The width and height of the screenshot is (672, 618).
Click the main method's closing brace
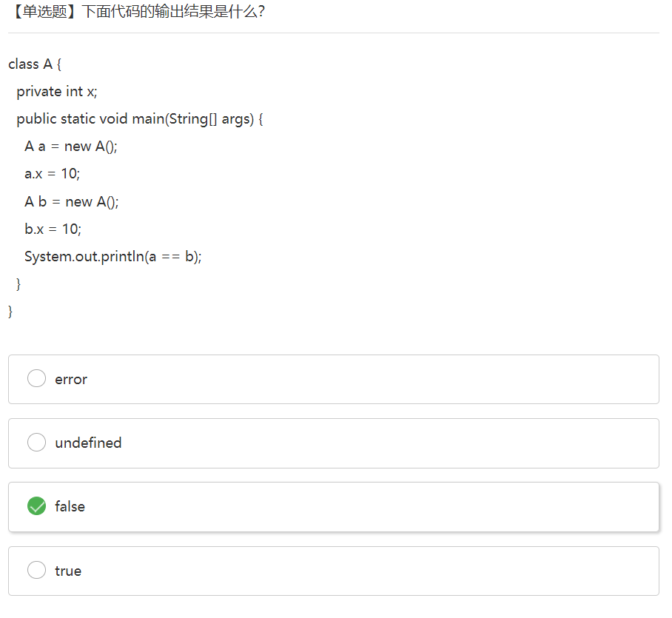[x=19, y=284]
